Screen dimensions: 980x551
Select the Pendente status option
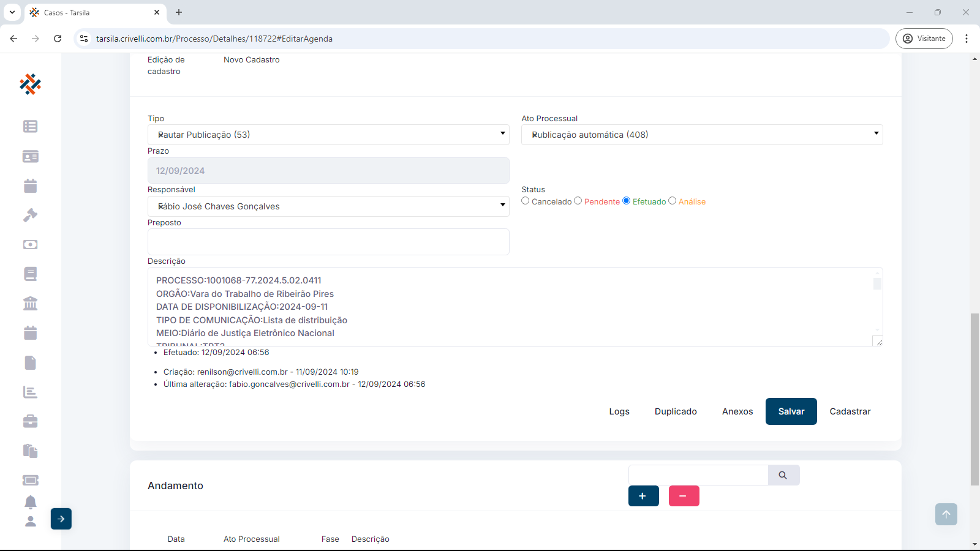coord(578,201)
